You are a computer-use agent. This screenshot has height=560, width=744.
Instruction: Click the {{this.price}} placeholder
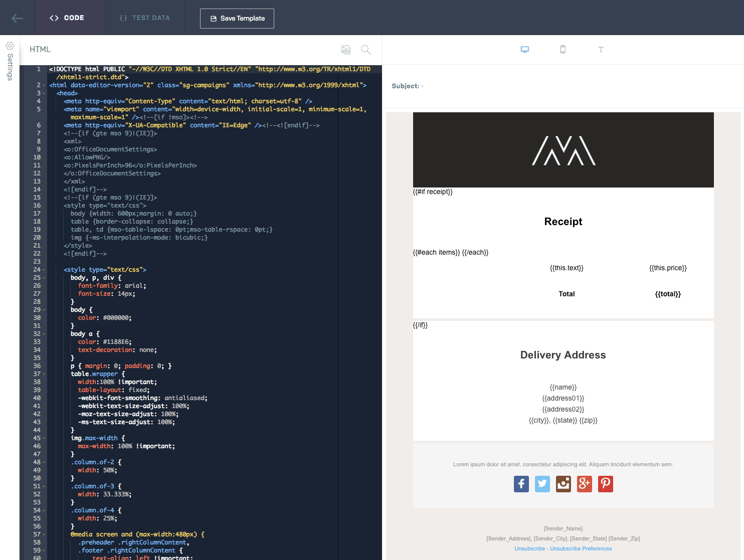pyautogui.click(x=668, y=268)
